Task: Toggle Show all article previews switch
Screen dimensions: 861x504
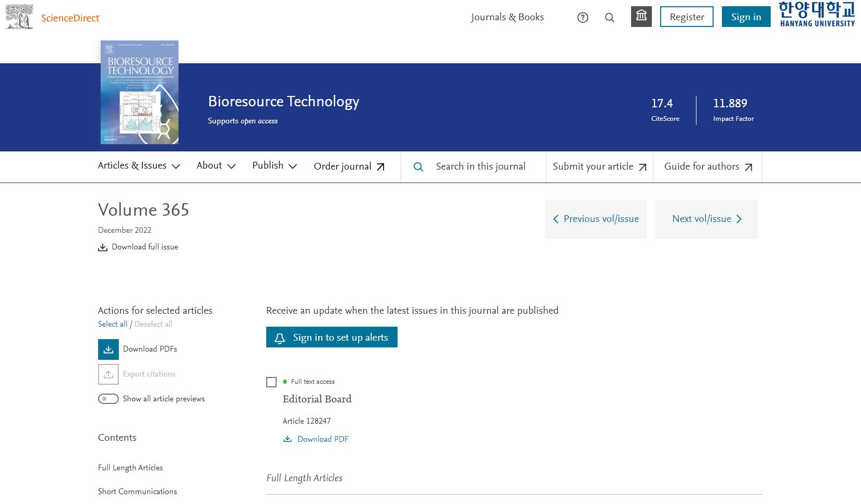Action: [108, 399]
